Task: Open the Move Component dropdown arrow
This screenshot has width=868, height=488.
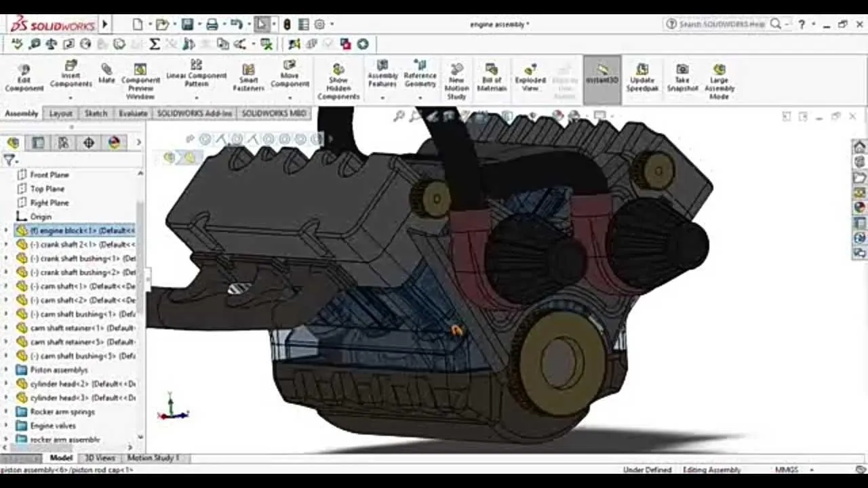Action: 290,98
